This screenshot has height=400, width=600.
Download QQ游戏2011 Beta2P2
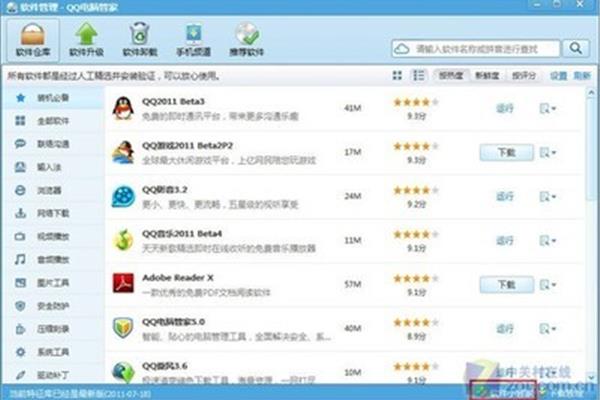(x=506, y=152)
